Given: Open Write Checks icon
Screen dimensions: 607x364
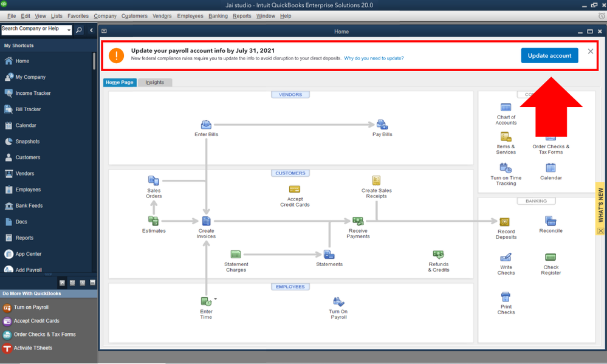Looking at the screenshot, I should click(506, 258).
